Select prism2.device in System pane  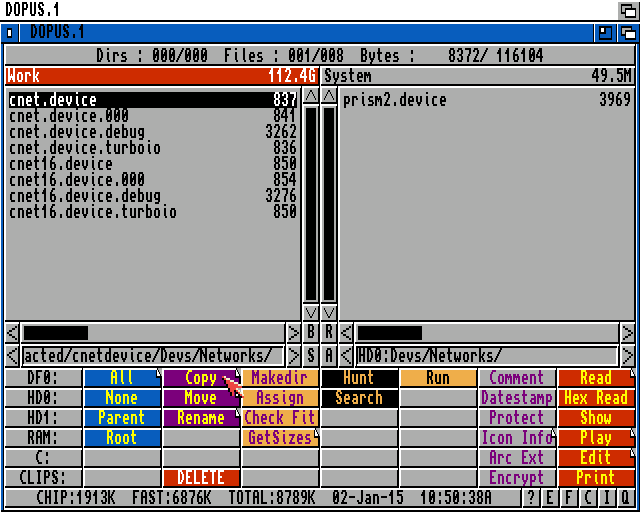point(487,100)
